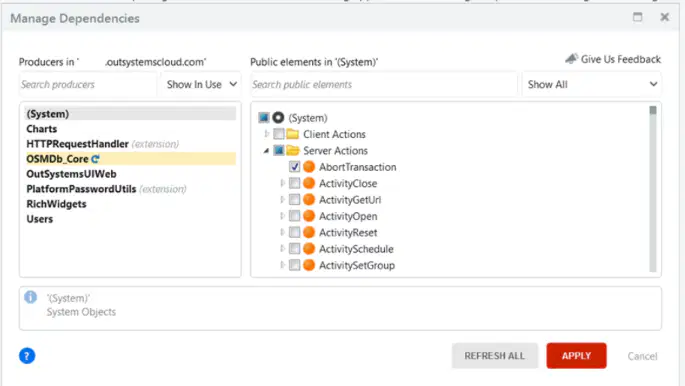Click the blue info icon in description panel
This screenshot has width=685, height=386.
click(x=31, y=297)
